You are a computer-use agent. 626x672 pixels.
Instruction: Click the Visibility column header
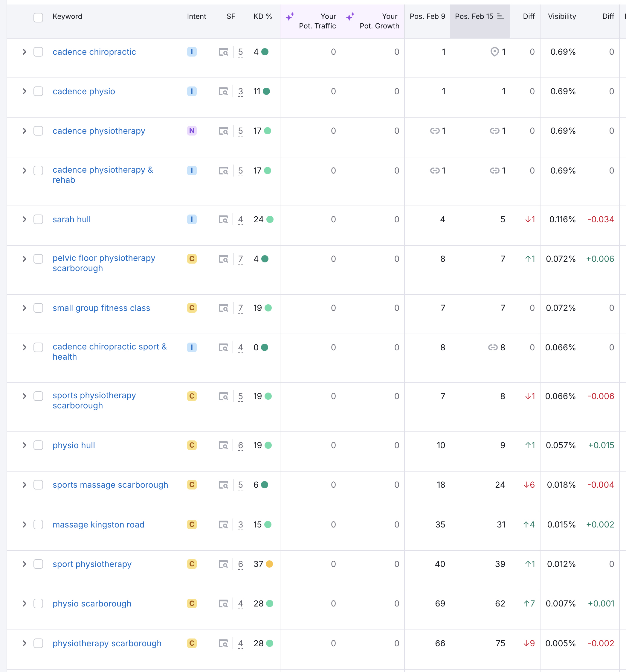(562, 16)
